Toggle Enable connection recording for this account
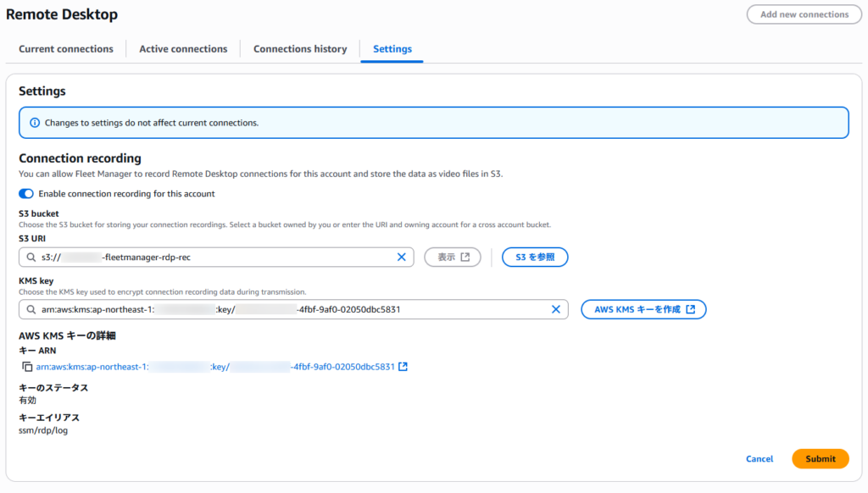Image resolution: width=868 pixels, height=493 pixels. (26, 194)
